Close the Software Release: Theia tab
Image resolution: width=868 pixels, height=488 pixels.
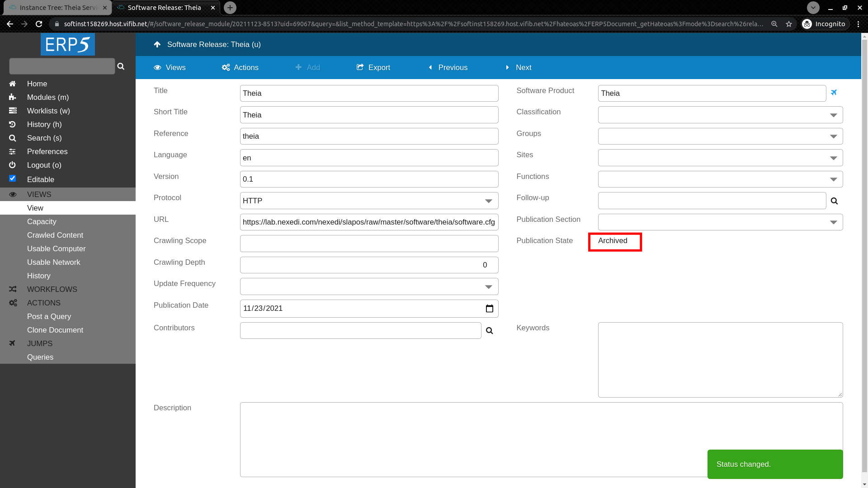(213, 8)
